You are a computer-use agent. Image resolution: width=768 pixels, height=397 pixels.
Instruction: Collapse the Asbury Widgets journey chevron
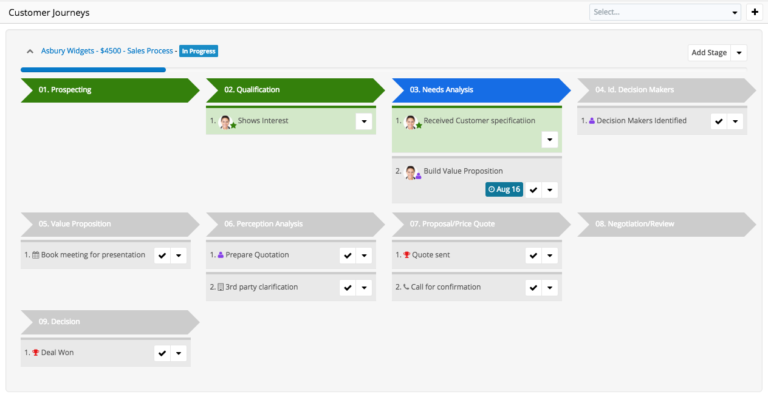pyautogui.click(x=30, y=51)
